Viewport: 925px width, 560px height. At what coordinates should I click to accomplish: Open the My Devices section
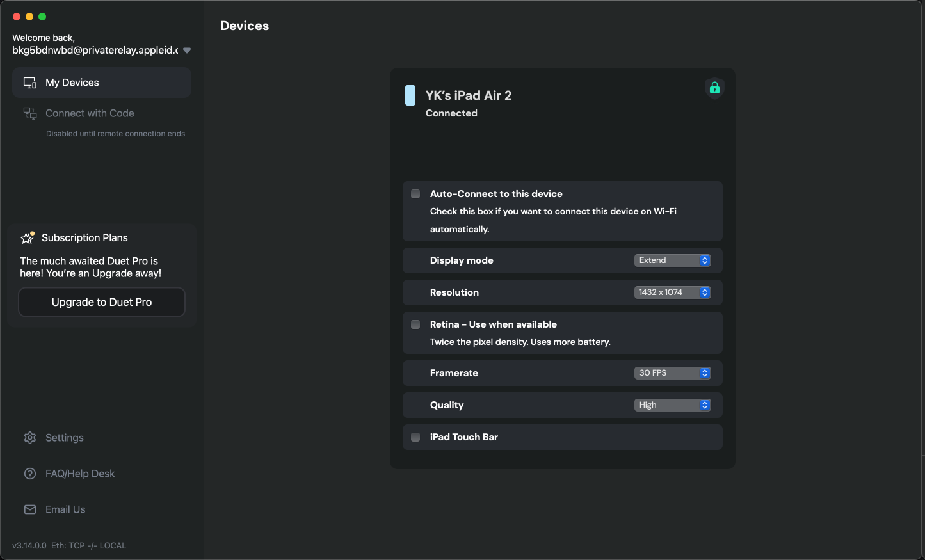(x=102, y=83)
